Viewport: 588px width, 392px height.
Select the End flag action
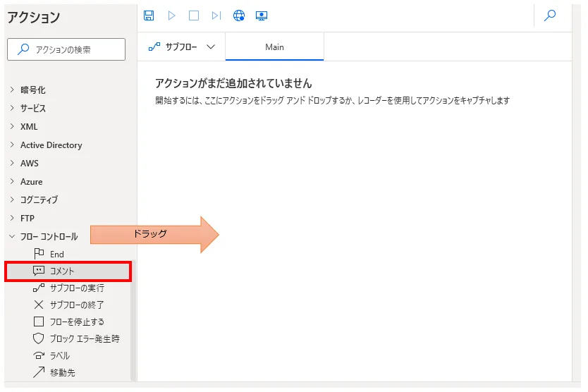tap(56, 254)
